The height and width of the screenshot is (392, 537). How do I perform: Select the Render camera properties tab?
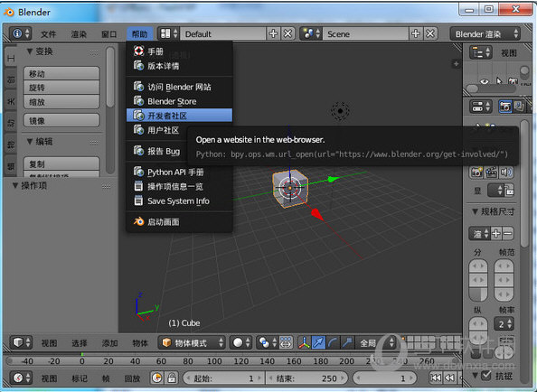[504, 107]
